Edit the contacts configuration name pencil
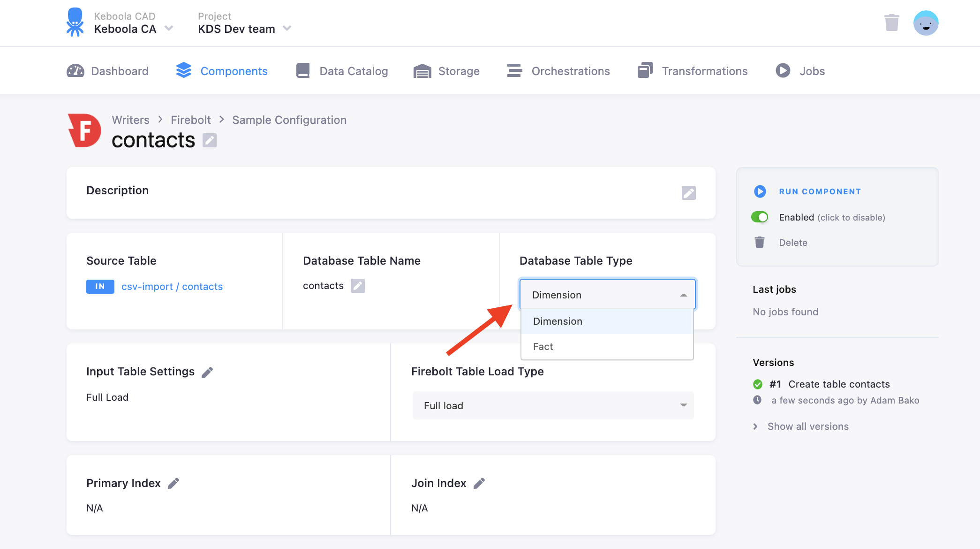The height and width of the screenshot is (549, 980). [209, 140]
